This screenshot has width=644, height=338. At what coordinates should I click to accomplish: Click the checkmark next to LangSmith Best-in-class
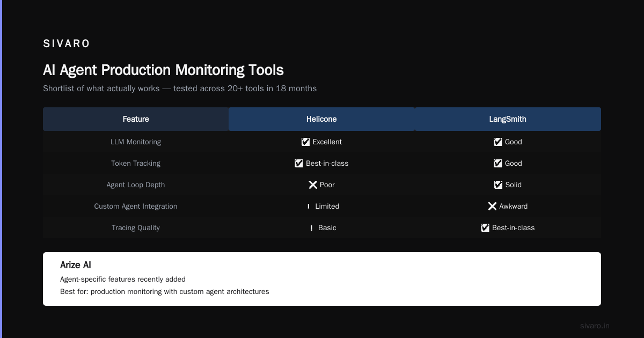(x=485, y=227)
